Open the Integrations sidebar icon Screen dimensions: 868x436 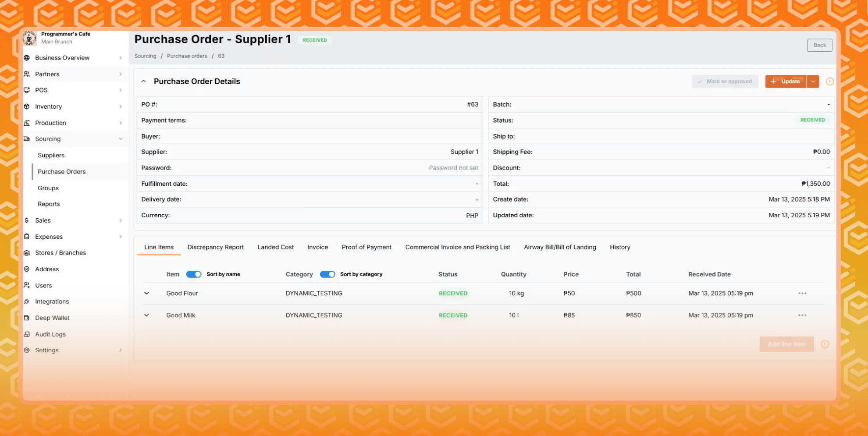27,301
